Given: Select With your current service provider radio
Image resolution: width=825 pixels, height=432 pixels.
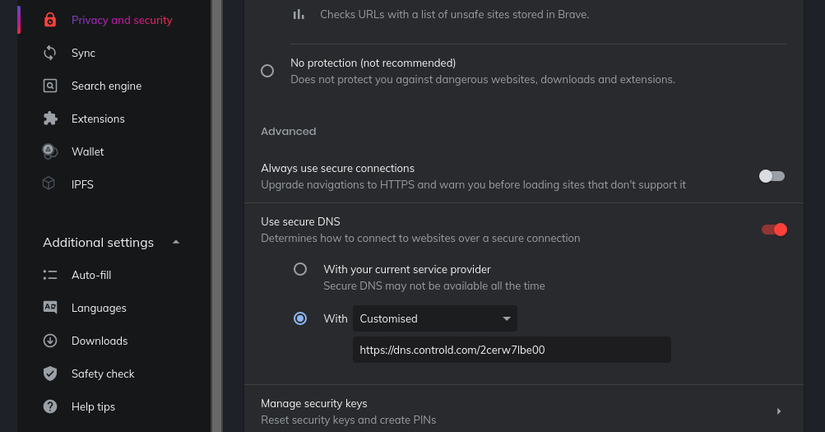Looking at the screenshot, I should click(300, 269).
